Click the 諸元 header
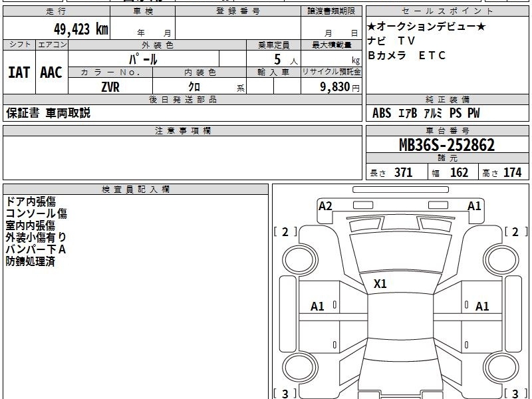532x399 pixels. [x=447, y=158]
